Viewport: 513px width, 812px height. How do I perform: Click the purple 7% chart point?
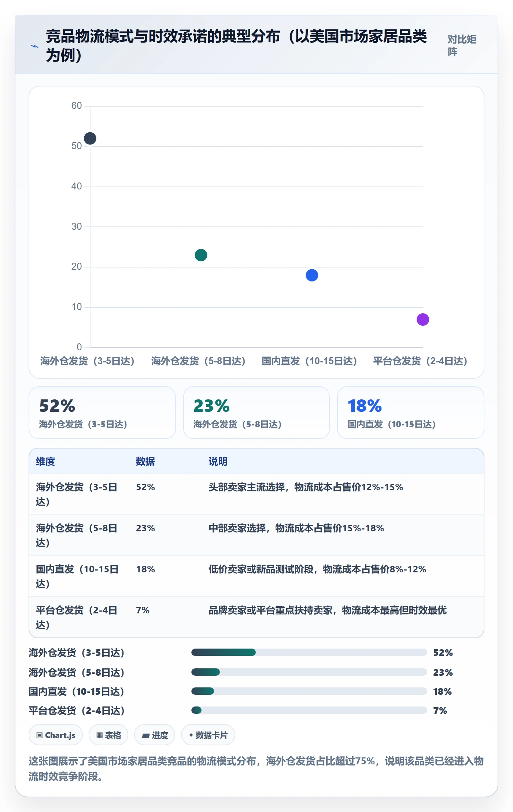point(423,320)
